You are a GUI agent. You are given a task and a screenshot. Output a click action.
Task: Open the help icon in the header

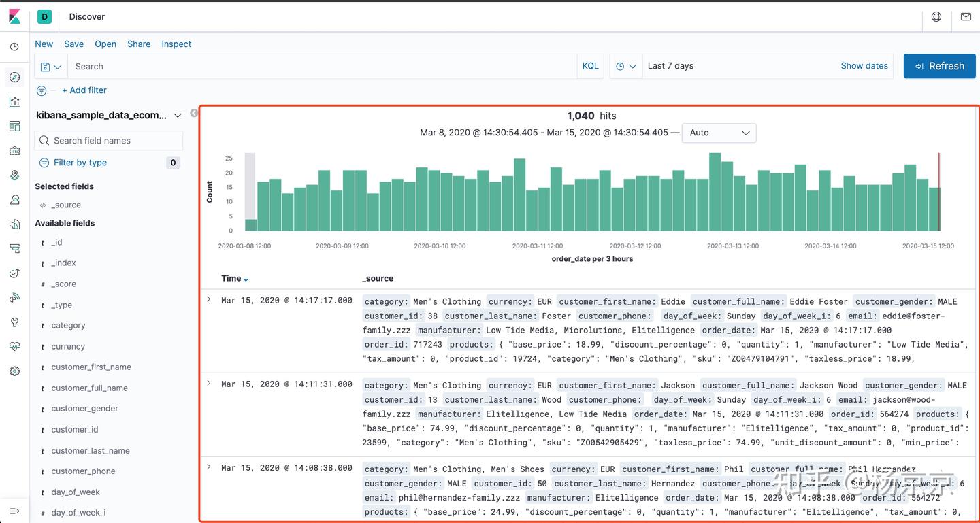pyautogui.click(x=936, y=17)
